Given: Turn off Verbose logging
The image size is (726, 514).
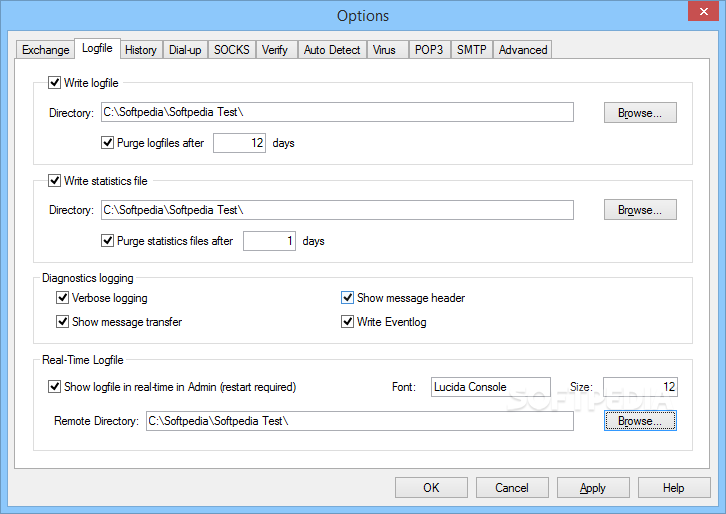Looking at the screenshot, I should 63,298.
